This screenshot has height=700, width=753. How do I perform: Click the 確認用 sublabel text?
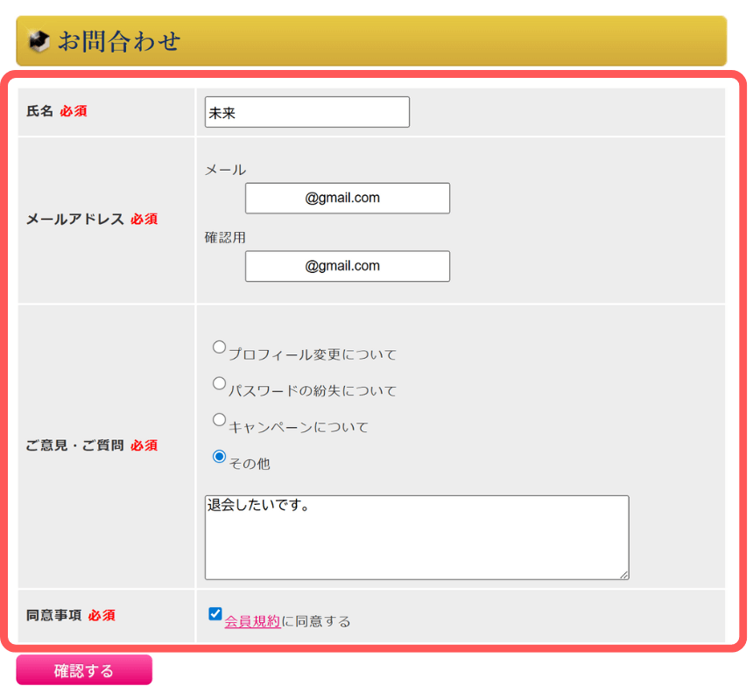click(225, 237)
